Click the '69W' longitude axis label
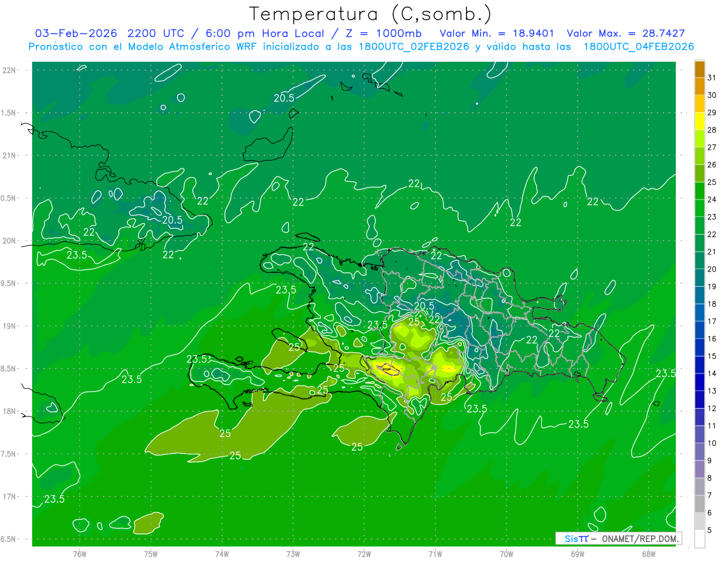Image resolution: width=728 pixels, height=562 pixels. pos(578,554)
